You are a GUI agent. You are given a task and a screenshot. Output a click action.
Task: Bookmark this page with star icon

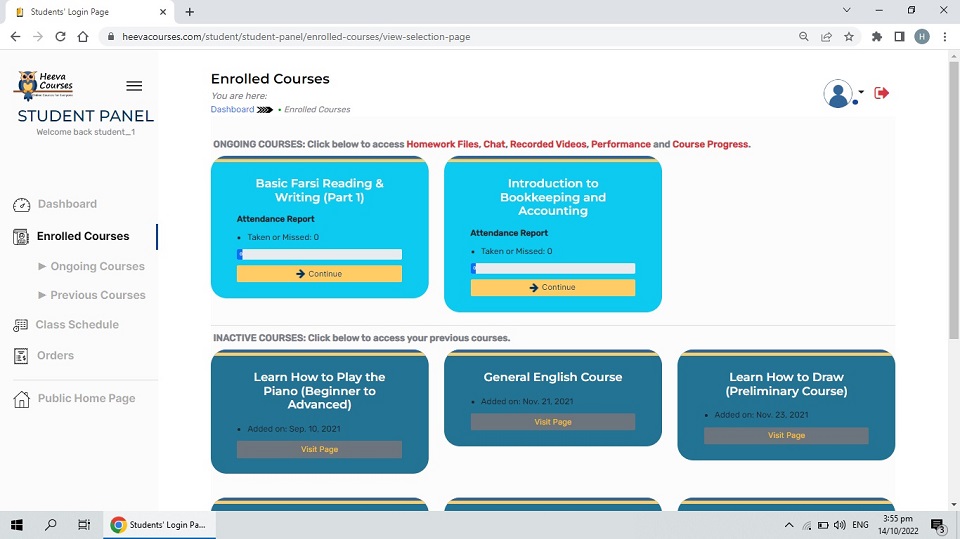[x=849, y=37]
